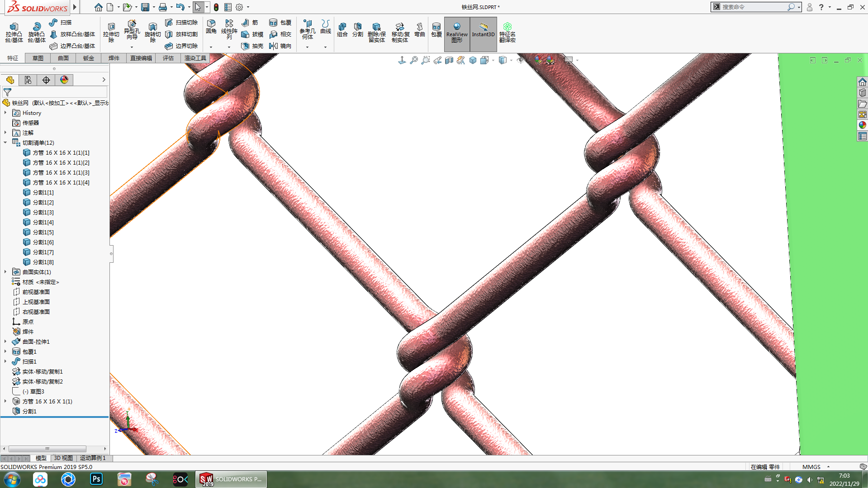
Task: Select the 前视基准面 front plane
Action: pos(31,292)
